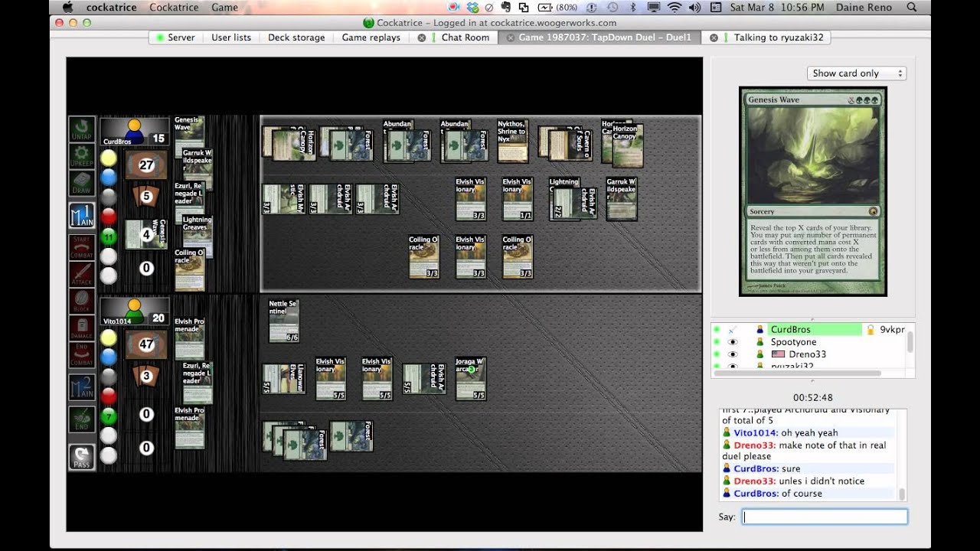
Task: Open Spotlight search magnifier
Action: click(912, 8)
